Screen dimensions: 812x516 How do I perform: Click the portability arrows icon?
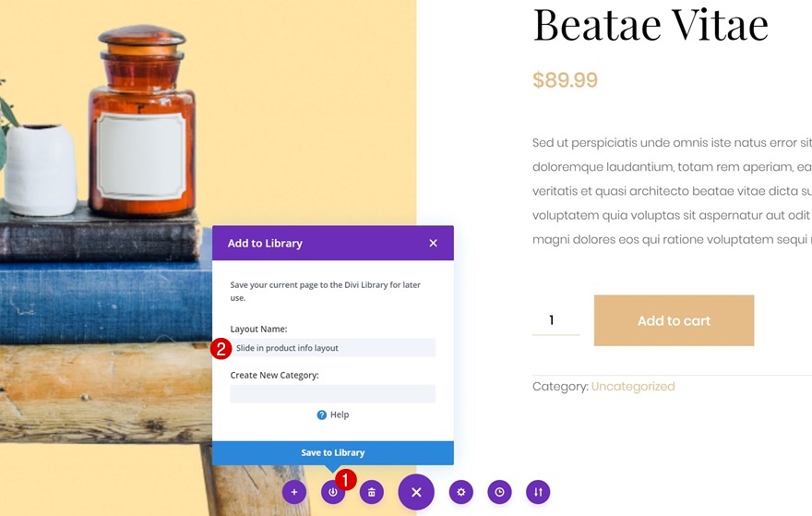coord(538,493)
